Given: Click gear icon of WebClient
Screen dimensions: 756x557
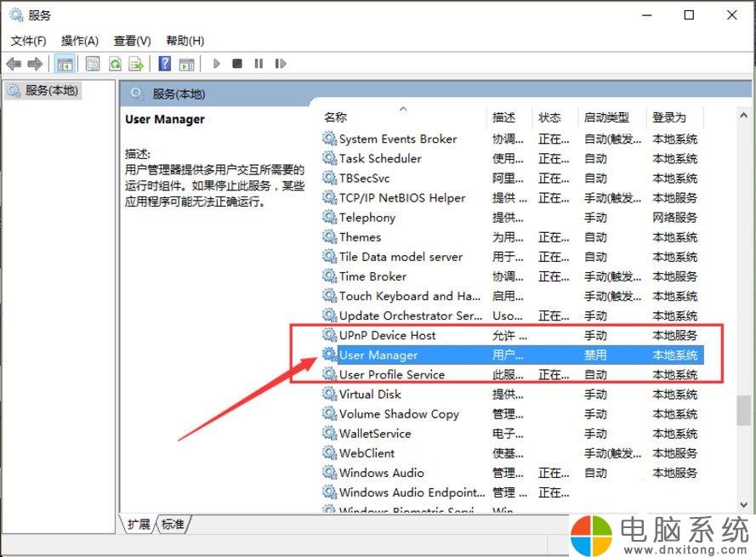Looking at the screenshot, I should (329, 453).
